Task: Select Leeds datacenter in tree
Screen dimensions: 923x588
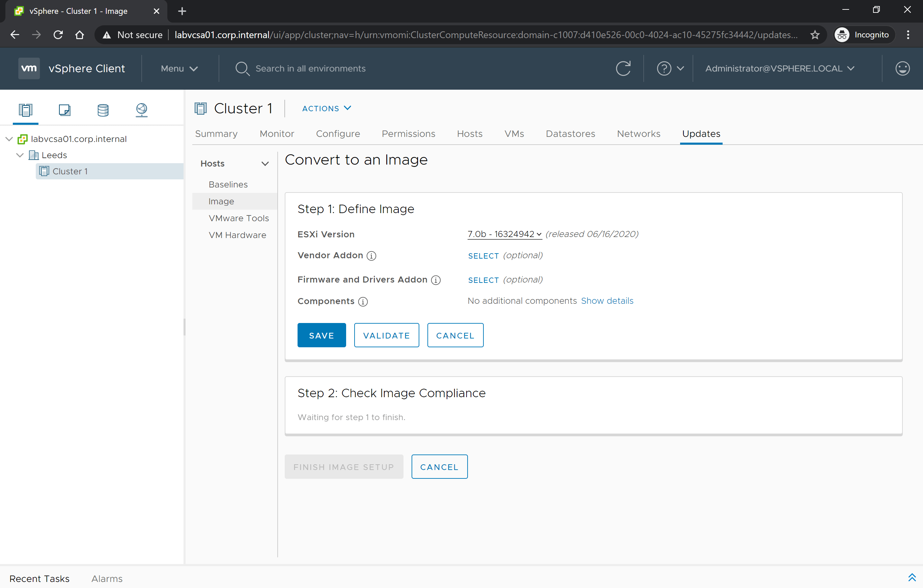Action: click(54, 155)
